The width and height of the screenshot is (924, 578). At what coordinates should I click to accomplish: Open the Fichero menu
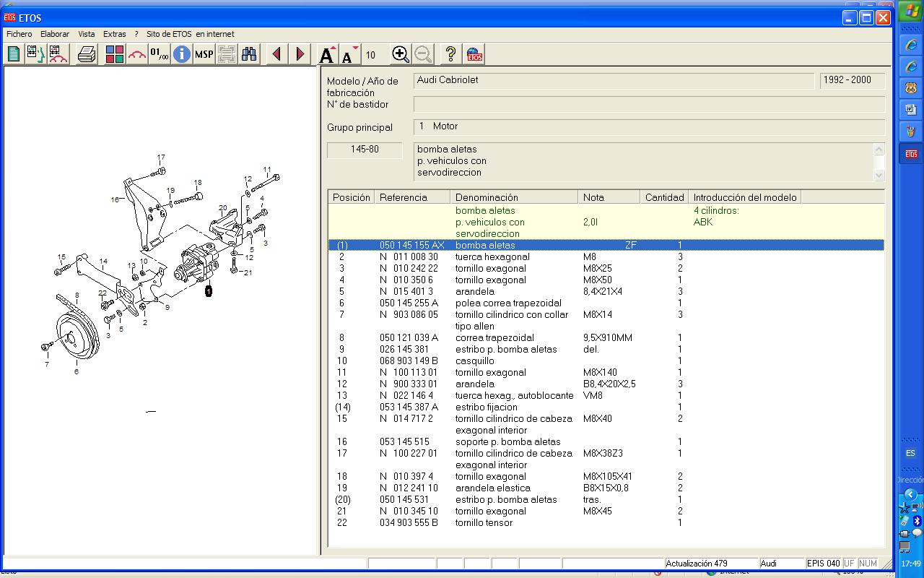coord(19,34)
